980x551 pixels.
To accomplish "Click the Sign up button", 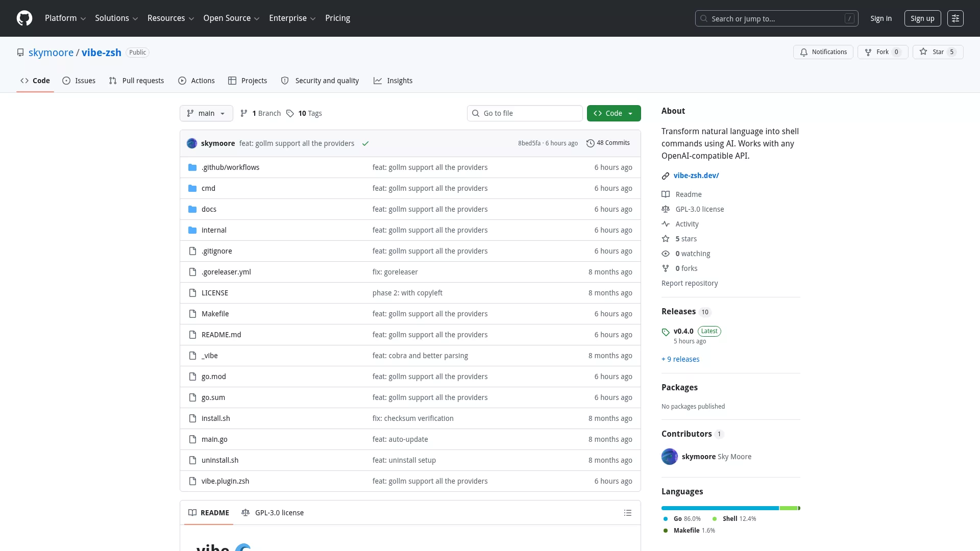I will click(922, 18).
